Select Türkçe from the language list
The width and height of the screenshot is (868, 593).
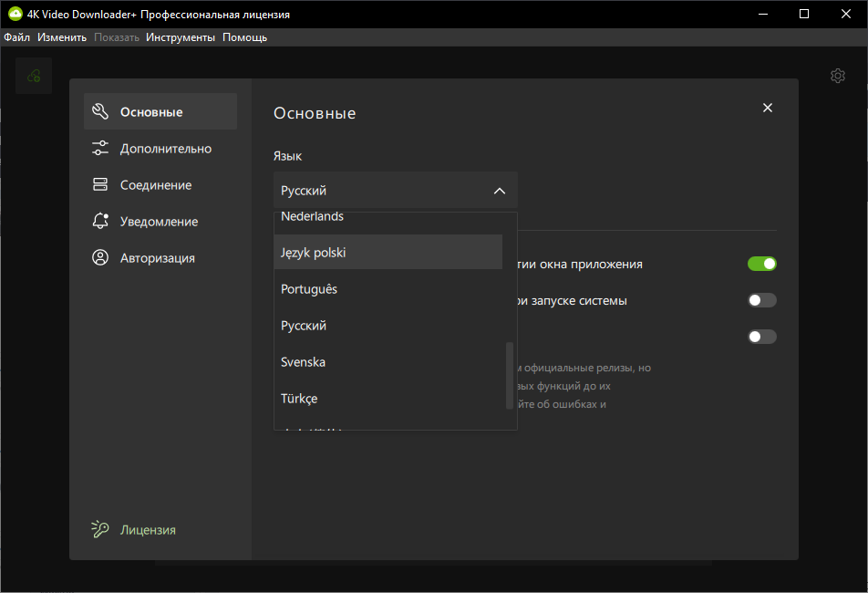388,398
